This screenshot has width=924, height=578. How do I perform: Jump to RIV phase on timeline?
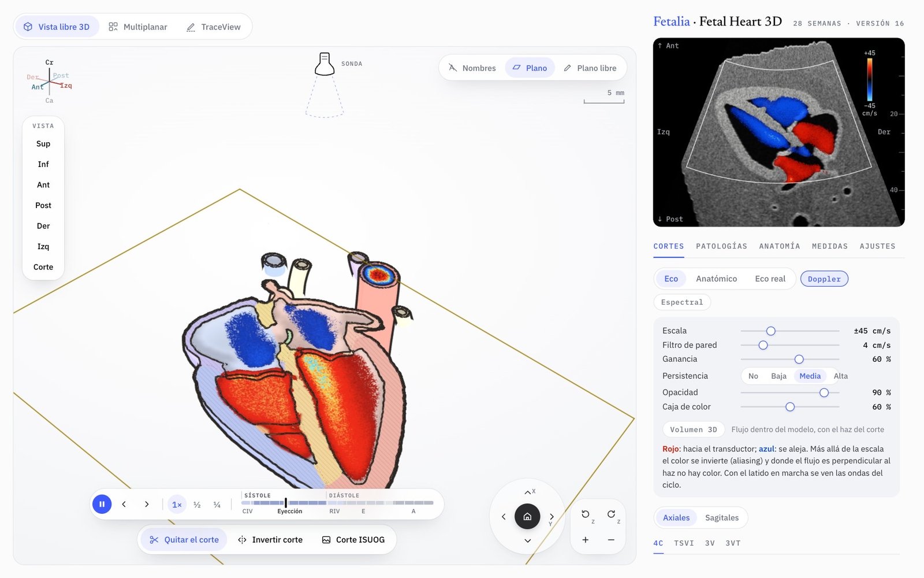tap(334, 512)
